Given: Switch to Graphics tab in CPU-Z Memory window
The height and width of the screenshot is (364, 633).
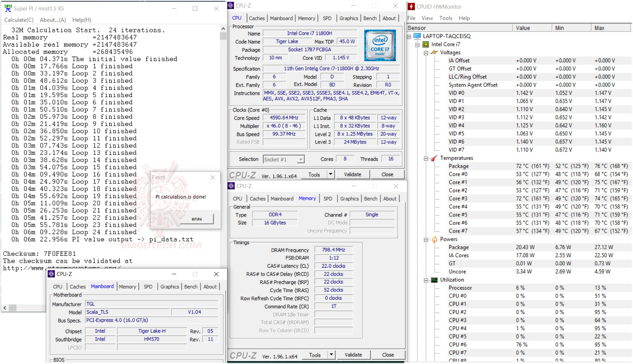Looking at the screenshot, I should coord(350,199).
